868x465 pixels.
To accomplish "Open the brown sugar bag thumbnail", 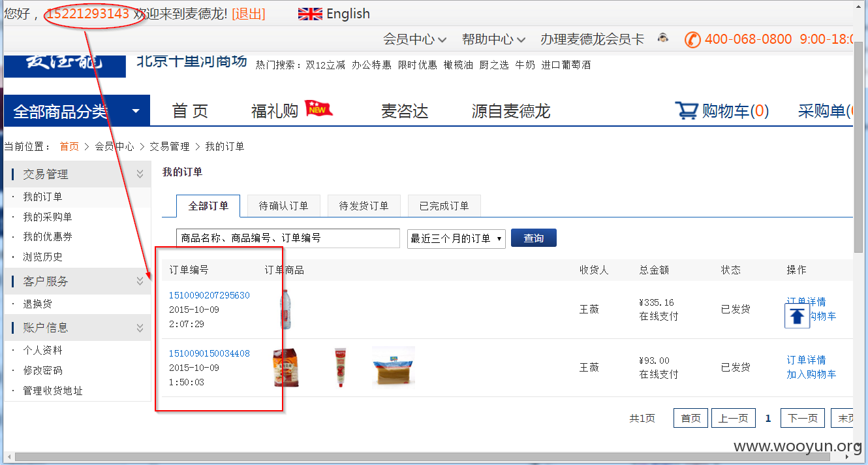I will 393,366.
